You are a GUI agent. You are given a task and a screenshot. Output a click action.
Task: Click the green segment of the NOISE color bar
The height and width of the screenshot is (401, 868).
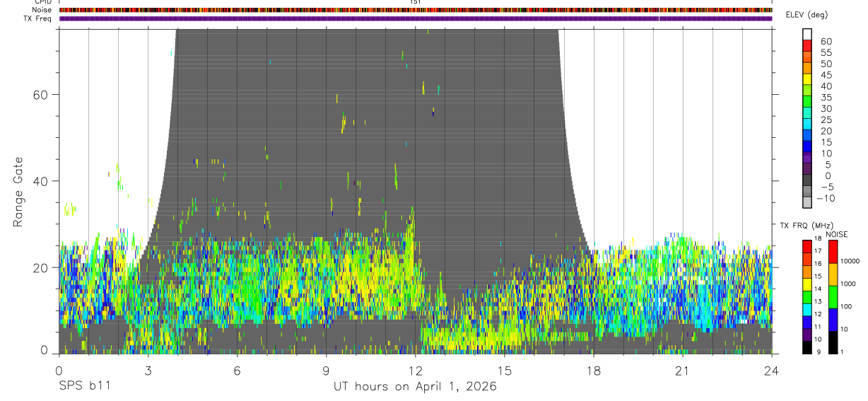[833, 297]
